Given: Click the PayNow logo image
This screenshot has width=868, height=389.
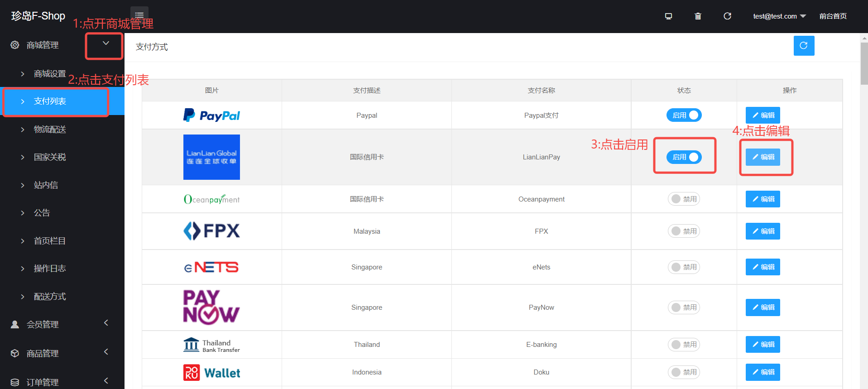Looking at the screenshot, I should (211, 307).
